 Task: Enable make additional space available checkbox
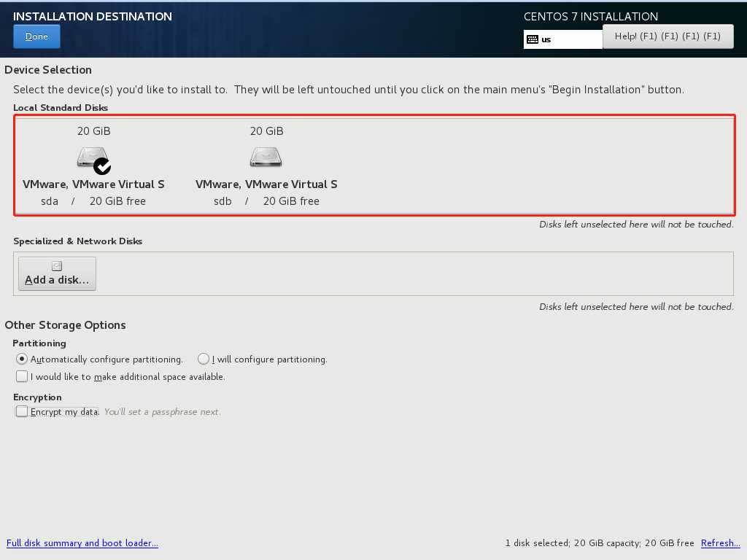click(x=21, y=376)
